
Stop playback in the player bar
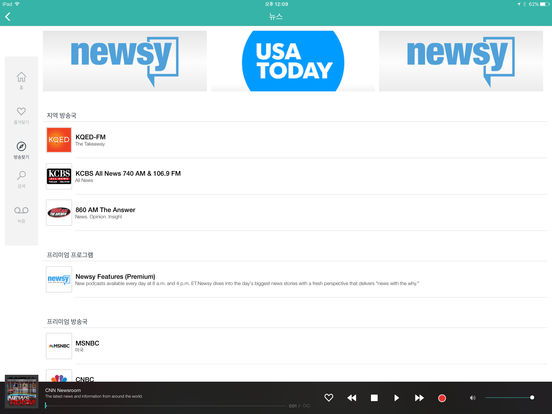(x=374, y=398)
